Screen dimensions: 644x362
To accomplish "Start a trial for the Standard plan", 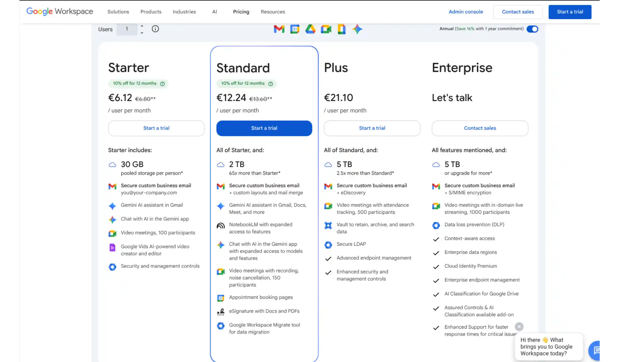I will (264, 128).
